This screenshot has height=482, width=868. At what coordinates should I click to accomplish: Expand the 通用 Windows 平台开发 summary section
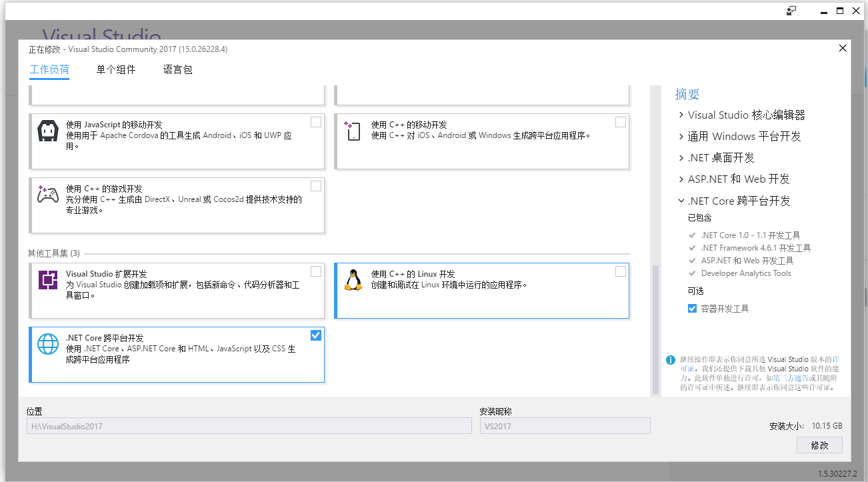tap(681, 137)
